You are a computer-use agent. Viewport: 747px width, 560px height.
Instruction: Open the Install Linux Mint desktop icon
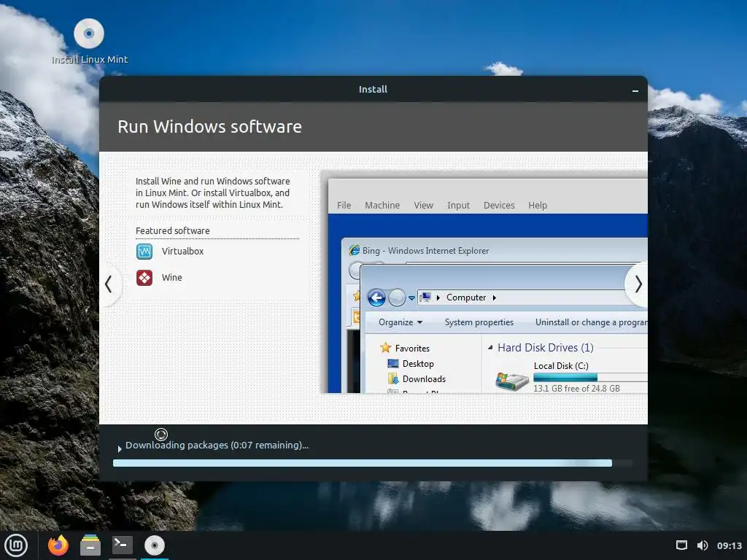pyautogui.click(x=89, y=41)
